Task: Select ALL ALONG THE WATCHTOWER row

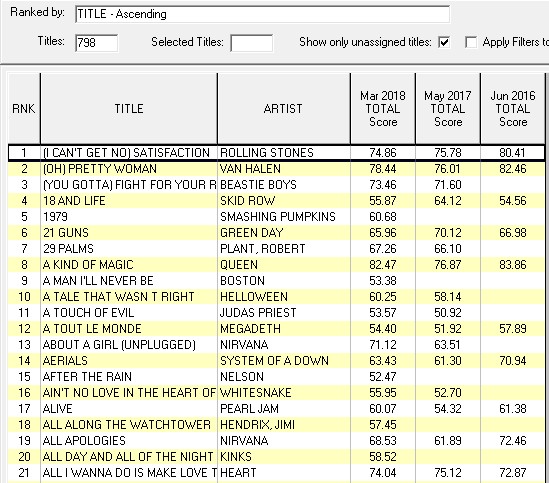Action: (276, 425)
